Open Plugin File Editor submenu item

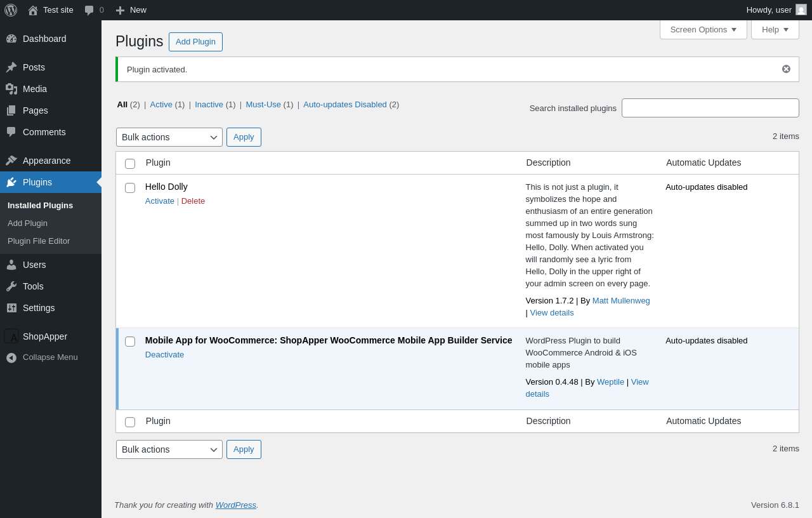[x=39, y=241]
